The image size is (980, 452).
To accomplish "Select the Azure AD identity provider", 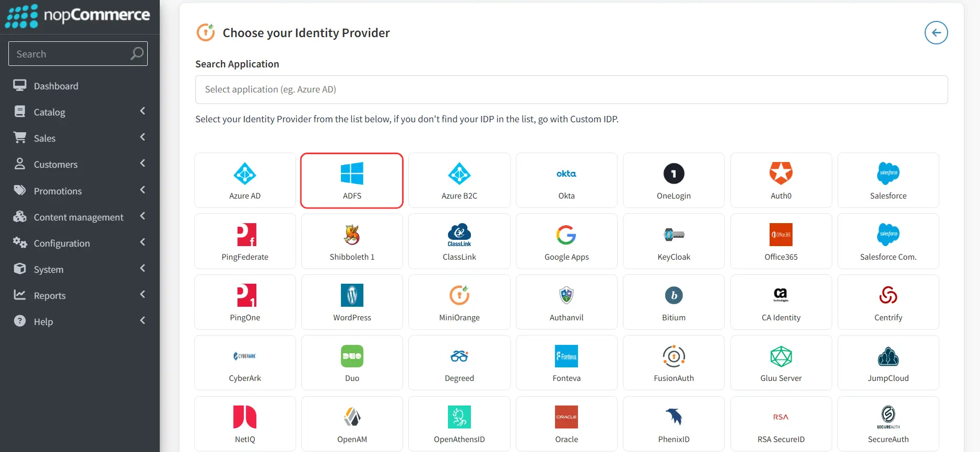I will [245, 180].
